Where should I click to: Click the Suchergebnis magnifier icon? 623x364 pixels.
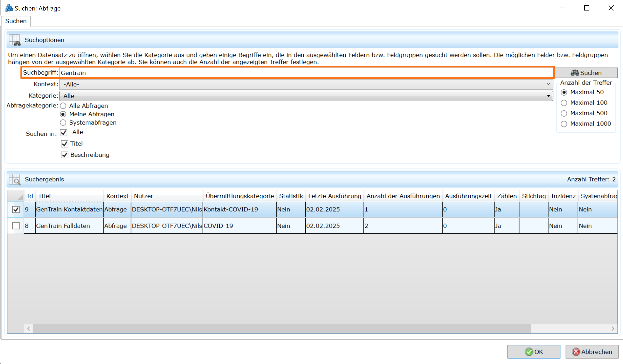tap(14, 179)
